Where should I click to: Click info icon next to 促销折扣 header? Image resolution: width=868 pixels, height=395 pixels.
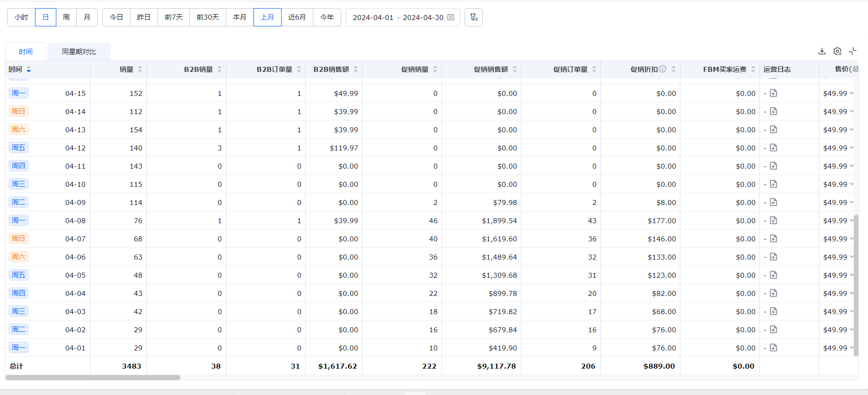pos(663,69)
